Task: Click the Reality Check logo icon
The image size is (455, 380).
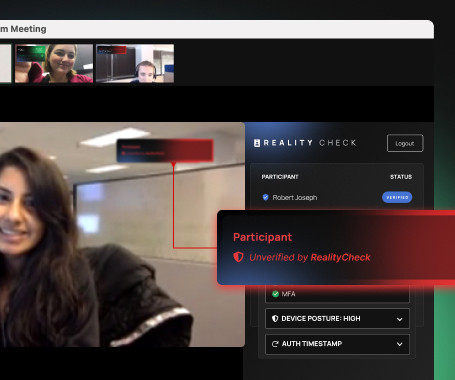Action: pyautogui.click(x=257, y=143)
